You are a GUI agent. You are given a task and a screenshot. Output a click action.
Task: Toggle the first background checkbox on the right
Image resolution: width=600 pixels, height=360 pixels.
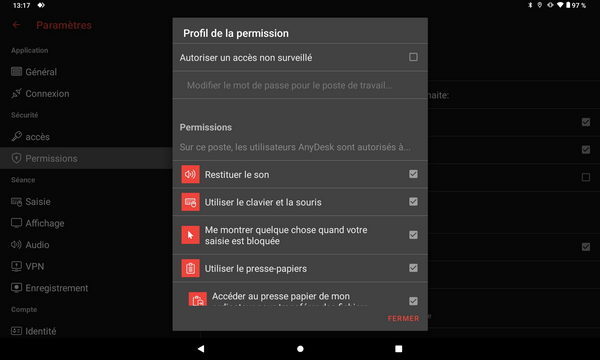tap(586, 122)
